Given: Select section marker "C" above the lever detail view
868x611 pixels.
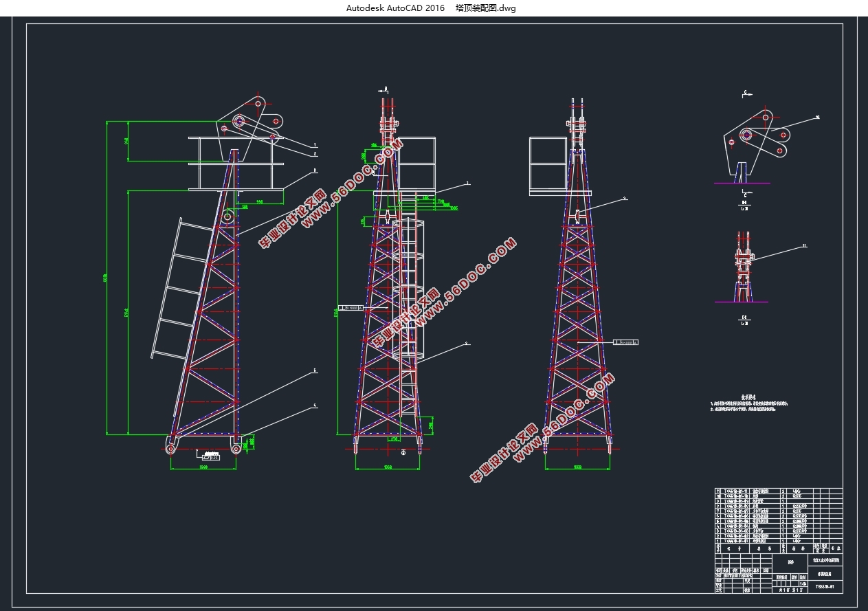Looking at the screenshot, I should 745,91.
